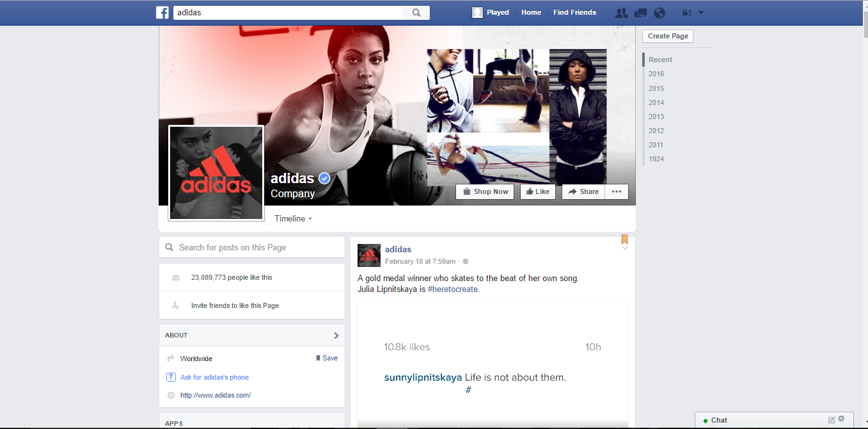The image size is (868, 429).
Task: Open the account settings dropdown arrow
Action: (702, 13)
